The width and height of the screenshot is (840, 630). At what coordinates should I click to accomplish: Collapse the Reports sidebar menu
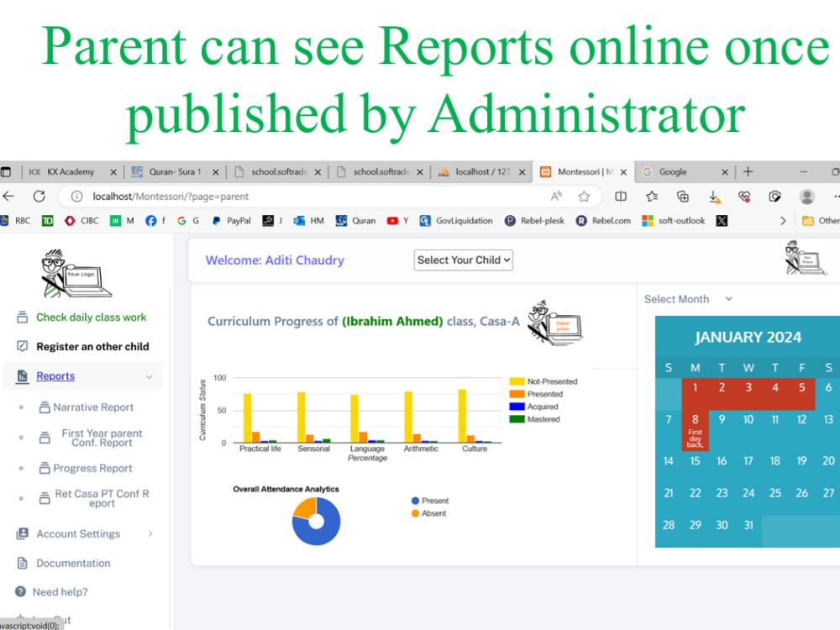tap(83, 376)
